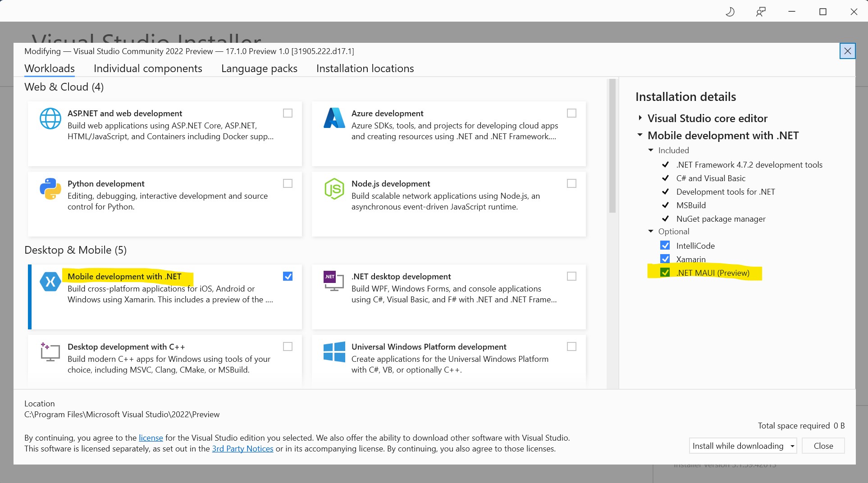Click the Xamarin mobile development icon

[x=50, y=282]
